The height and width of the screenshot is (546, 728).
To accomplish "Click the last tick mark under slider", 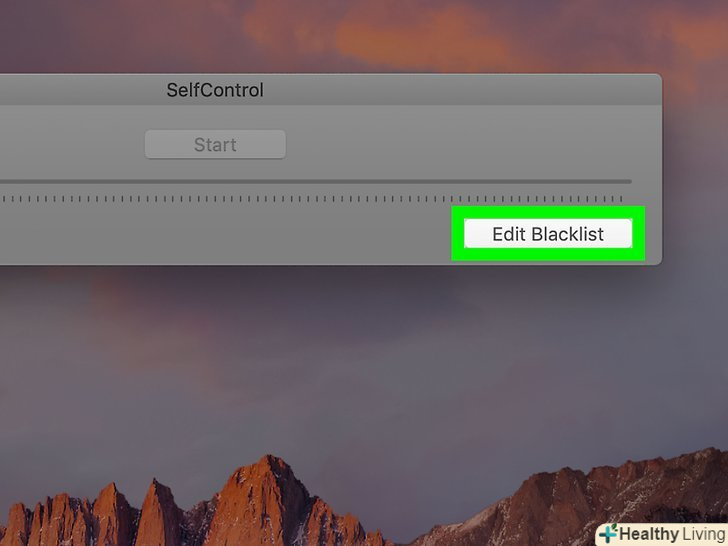I will pos(621,199).
